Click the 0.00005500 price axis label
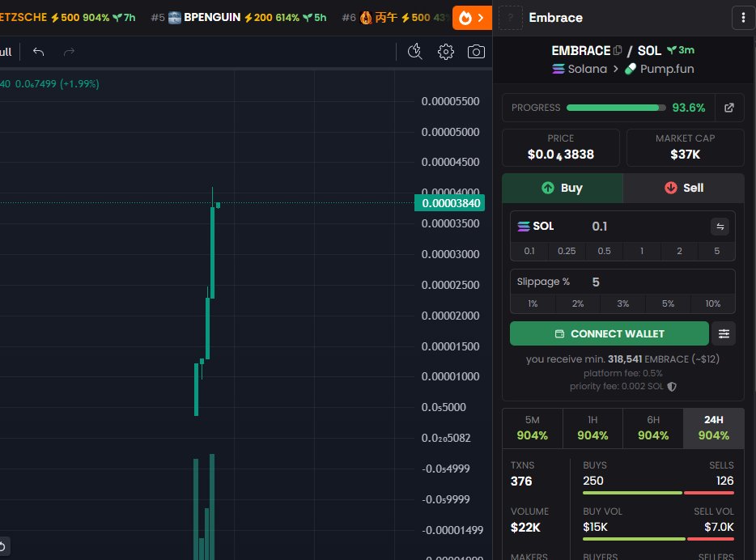Viewport: 756px width, 560px height. (x=450, y=101)
